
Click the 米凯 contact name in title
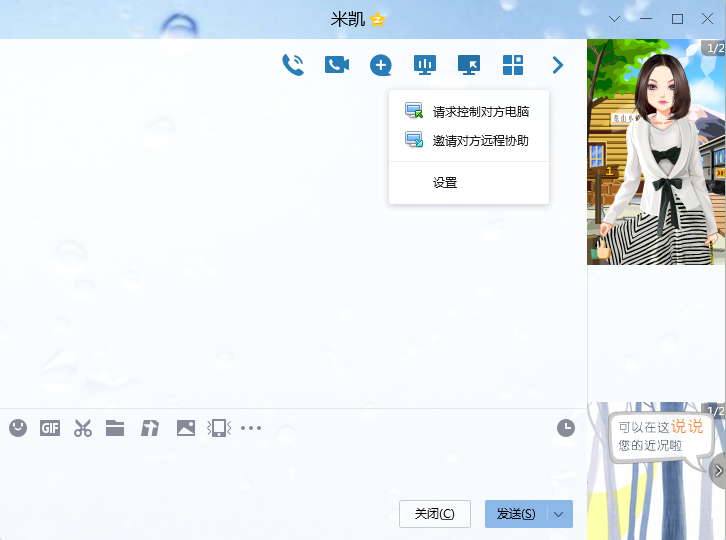click(348, 19)
